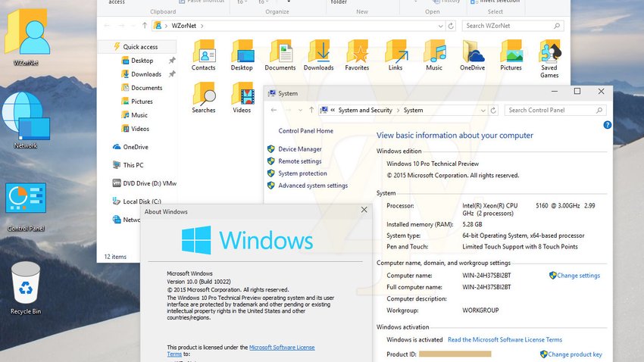Open the Favorites folder
Image resolution: width=644 pixels, height=362 pixels.
[357, 55]
